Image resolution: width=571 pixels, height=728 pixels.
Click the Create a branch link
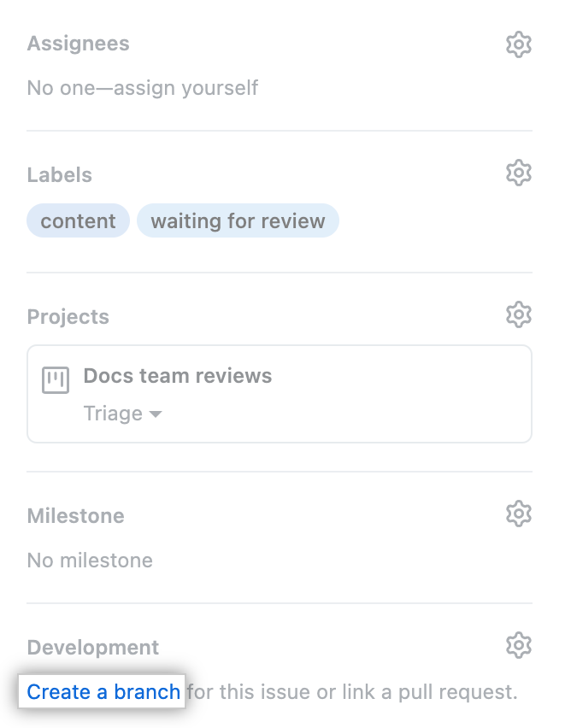[x=103, y=692]
